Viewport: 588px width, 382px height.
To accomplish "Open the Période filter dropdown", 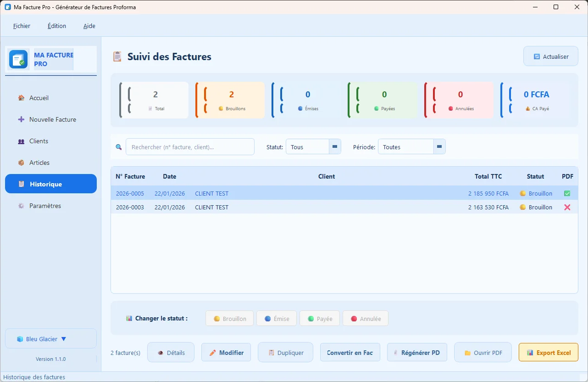I will click(439, 147).
